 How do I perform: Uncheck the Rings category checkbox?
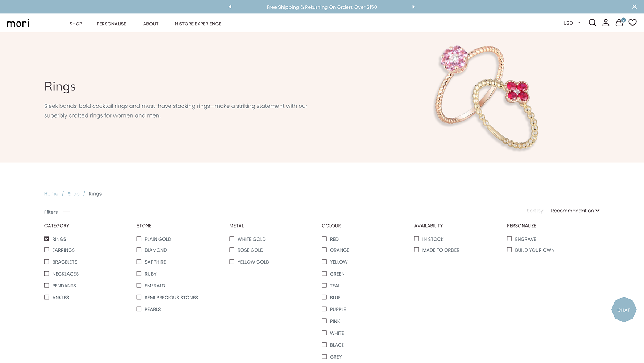coord(47,239)
